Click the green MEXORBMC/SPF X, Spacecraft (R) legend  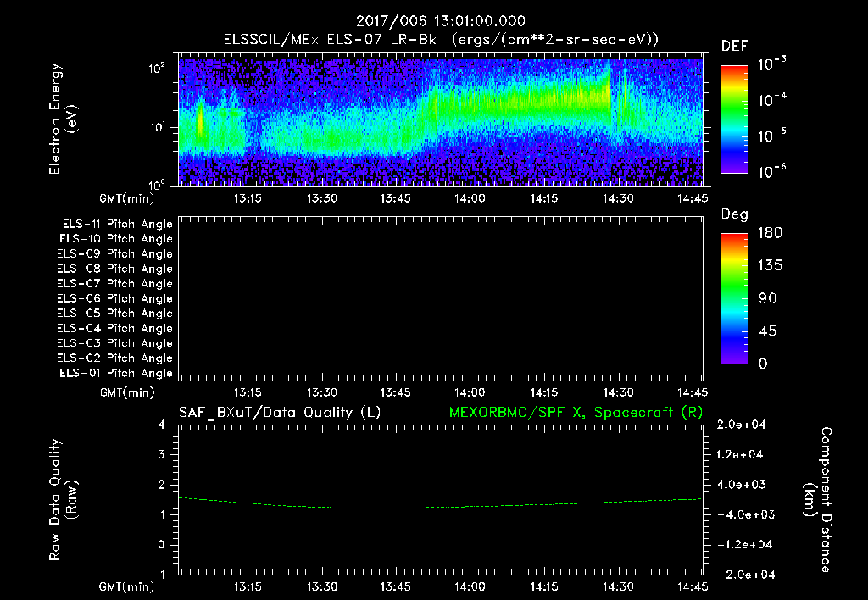coord(576,413)
